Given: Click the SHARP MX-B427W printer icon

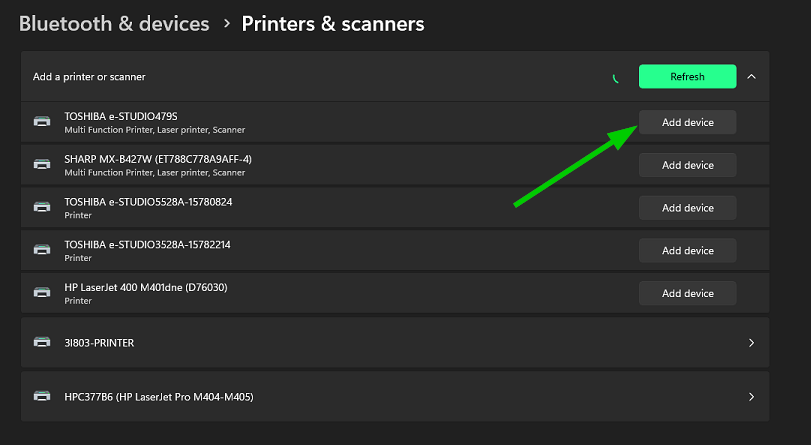Looking at the screenshot, I should 42,165.
